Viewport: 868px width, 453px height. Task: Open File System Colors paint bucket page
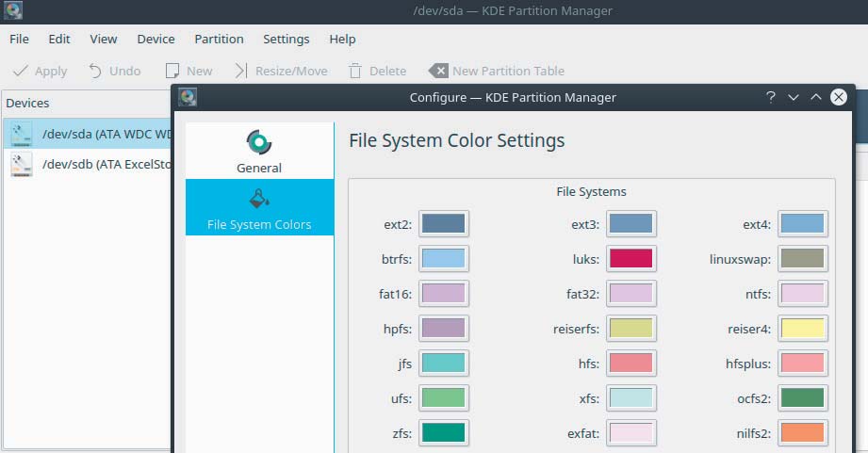click(x=259, y=199)
